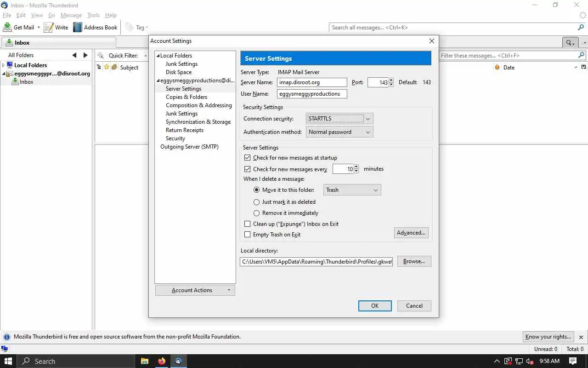Image resolution: width=588 pixels, height=368 pixels.
Task: Click the Server Name input field
Action: 312,82
